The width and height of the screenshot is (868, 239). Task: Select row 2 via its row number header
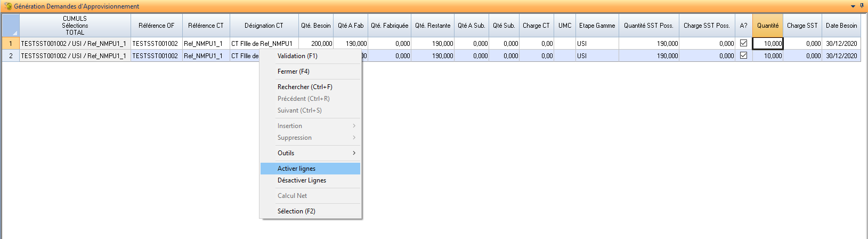coord(11,55)
